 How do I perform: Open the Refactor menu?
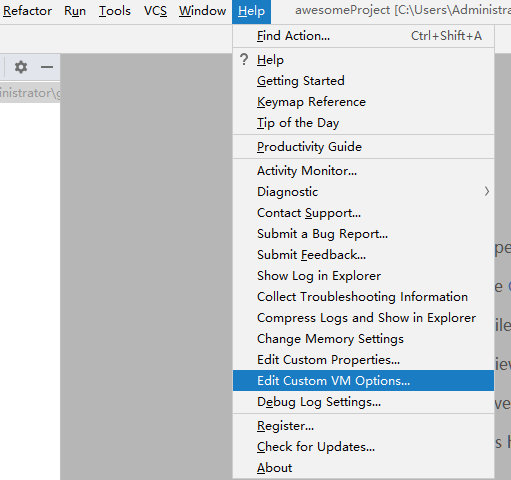27,11
